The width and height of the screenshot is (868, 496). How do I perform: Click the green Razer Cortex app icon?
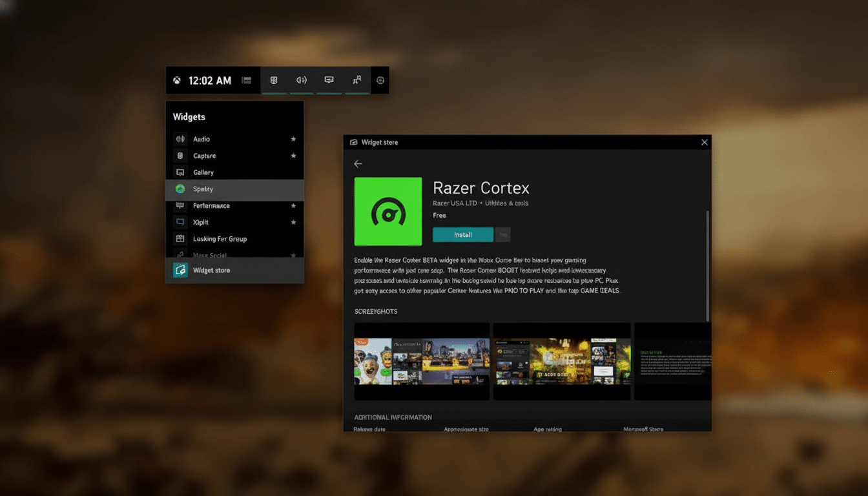pyautogui.click(x=387, y=212)
